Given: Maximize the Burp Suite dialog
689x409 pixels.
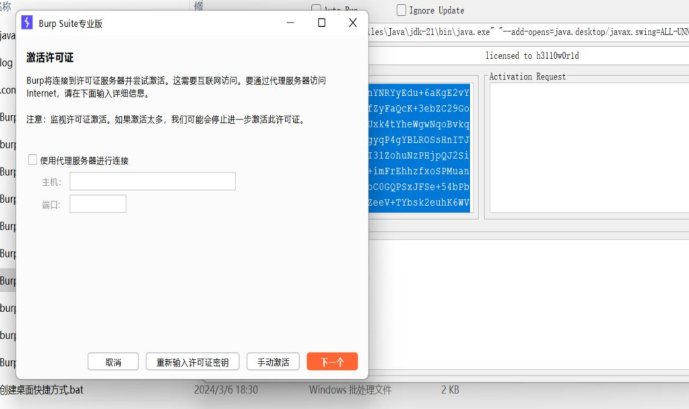Looking at the screenshot, I should pos(322,22).
